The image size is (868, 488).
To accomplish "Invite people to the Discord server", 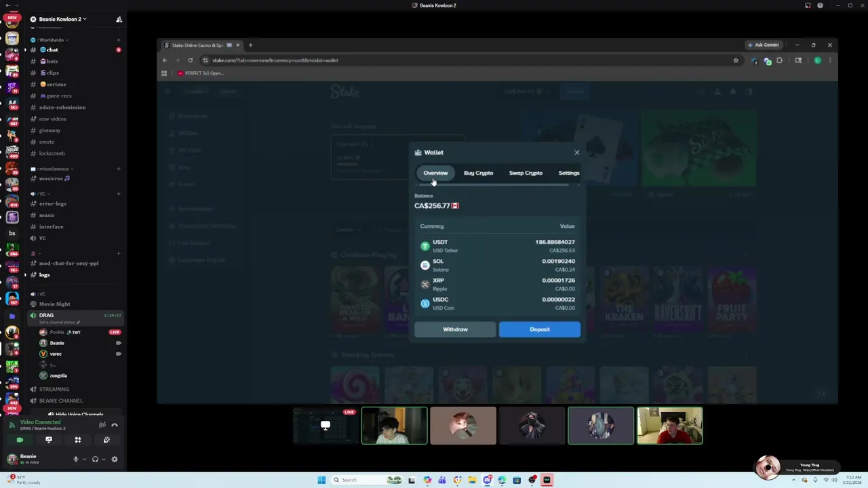I will point(119,19).
